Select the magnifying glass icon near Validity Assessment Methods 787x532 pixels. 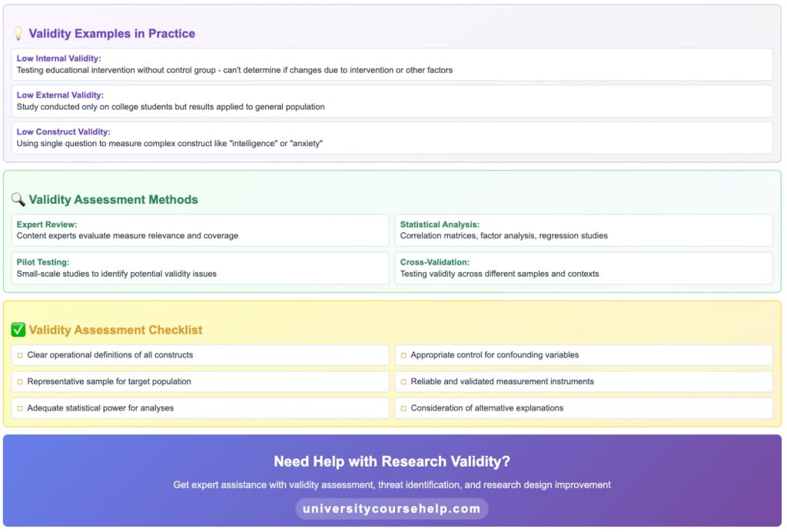tap(18, 199)
